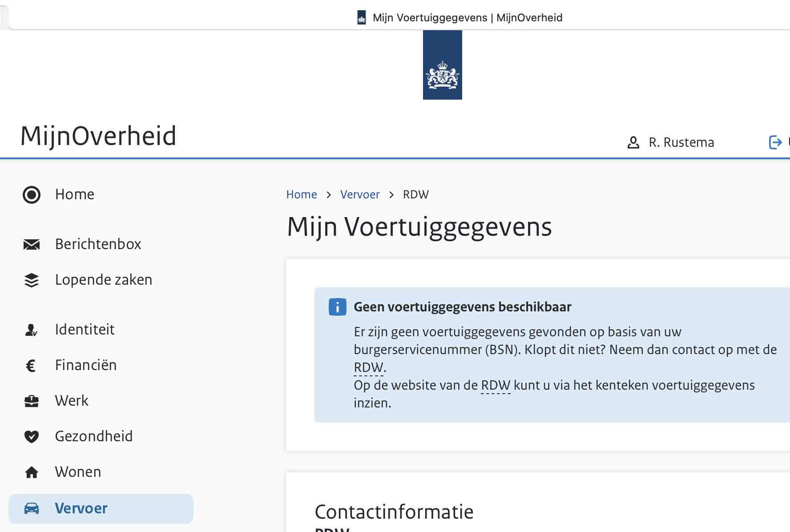
Task: Open the Berichtenbox menu item
Action: (x=98, y=244)
